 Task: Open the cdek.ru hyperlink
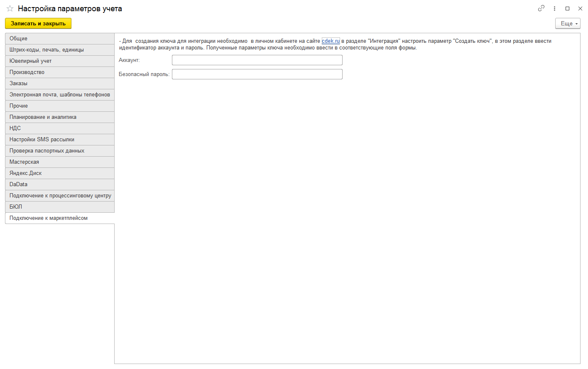tap(331, 41)
